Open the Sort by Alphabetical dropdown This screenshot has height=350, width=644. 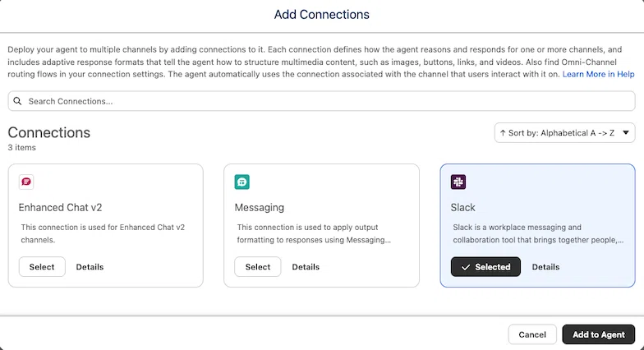565,133
